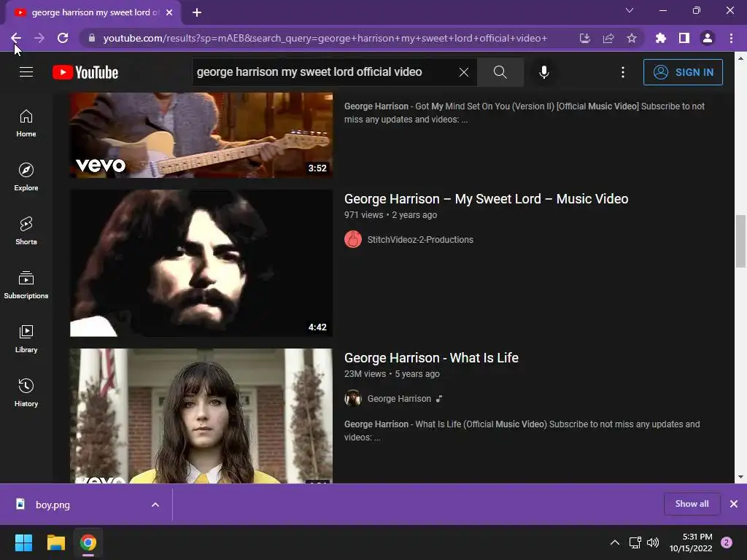Image resolution: width=747 pixels, height=560 pixels.
Task: Open notification badge in tray
Action: (727, 542)
